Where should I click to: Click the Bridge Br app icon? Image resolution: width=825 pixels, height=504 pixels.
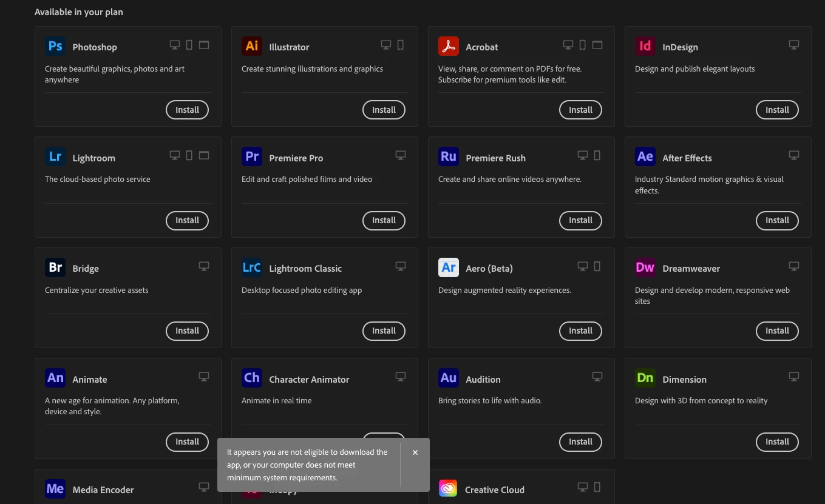click(55, 267)
